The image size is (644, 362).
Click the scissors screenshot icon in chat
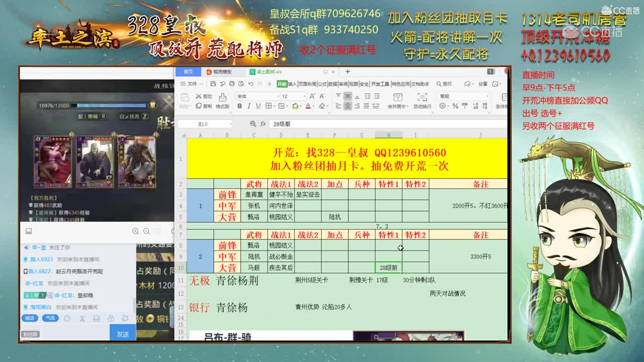[82, 318]
